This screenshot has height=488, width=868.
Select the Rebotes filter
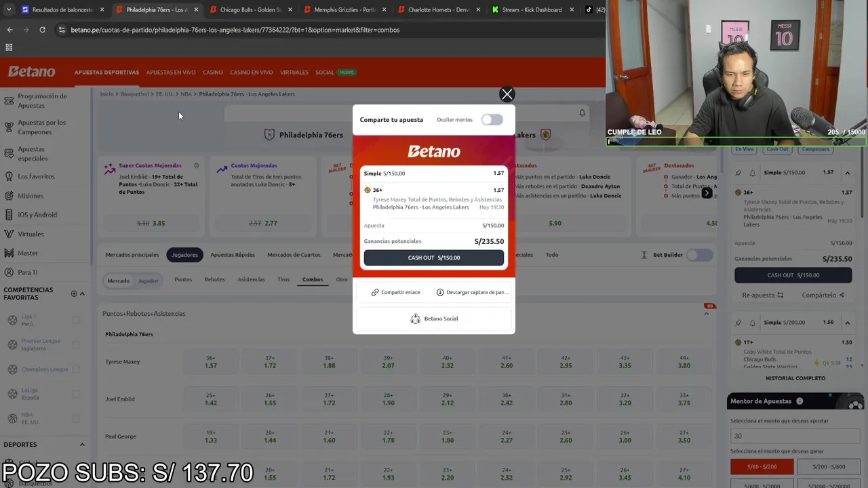point(214,279)
